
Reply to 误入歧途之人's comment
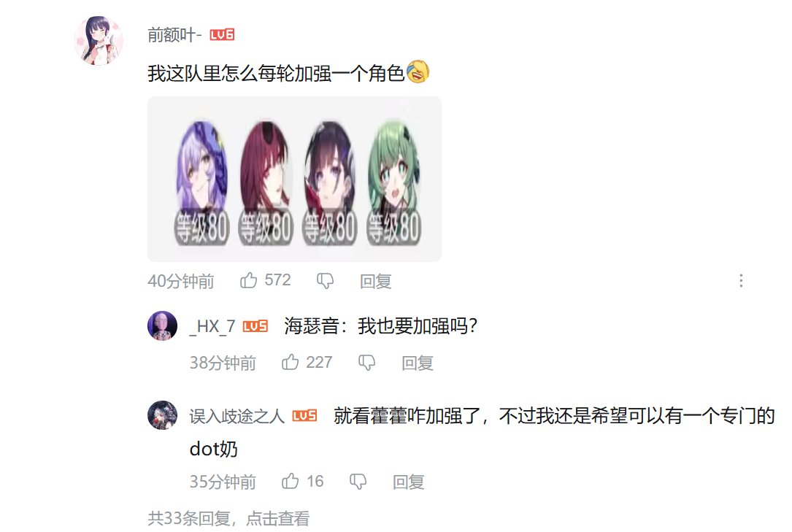click(408, 482)
